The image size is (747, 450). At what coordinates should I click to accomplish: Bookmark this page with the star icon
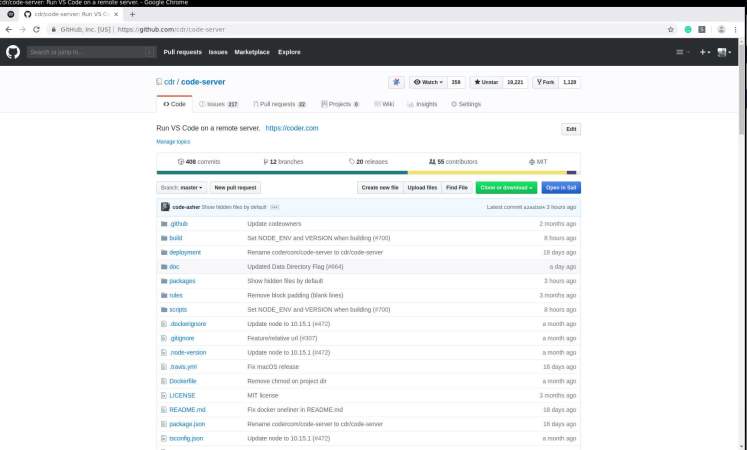click(671, 30)
